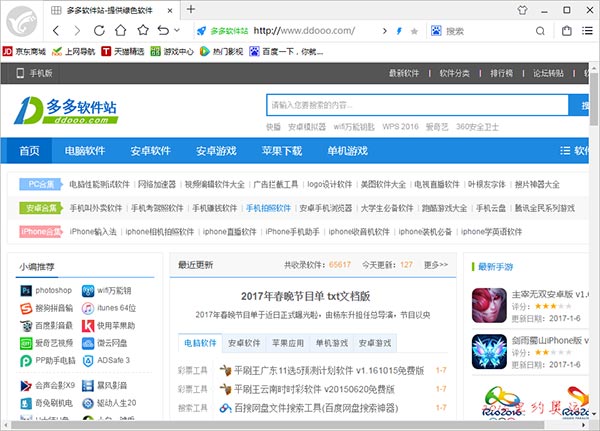Open the 天猫精选 bookmark
This screenshot has height=431, width=600.
point(123,51)
